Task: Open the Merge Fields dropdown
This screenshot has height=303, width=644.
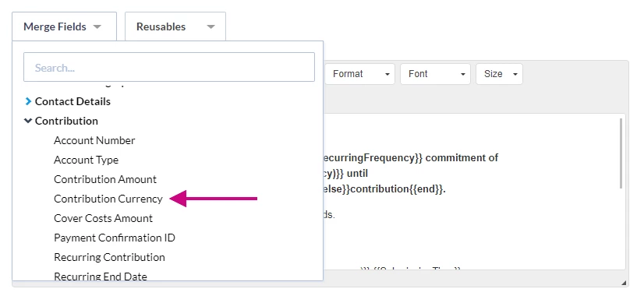Action: pos(64,26)
